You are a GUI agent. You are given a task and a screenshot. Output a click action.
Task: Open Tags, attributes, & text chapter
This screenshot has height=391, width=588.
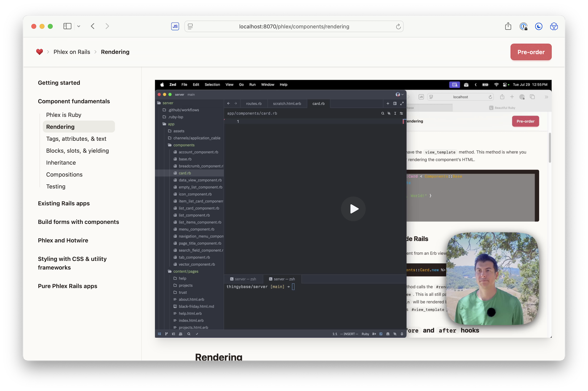click(x=76, y=139)
